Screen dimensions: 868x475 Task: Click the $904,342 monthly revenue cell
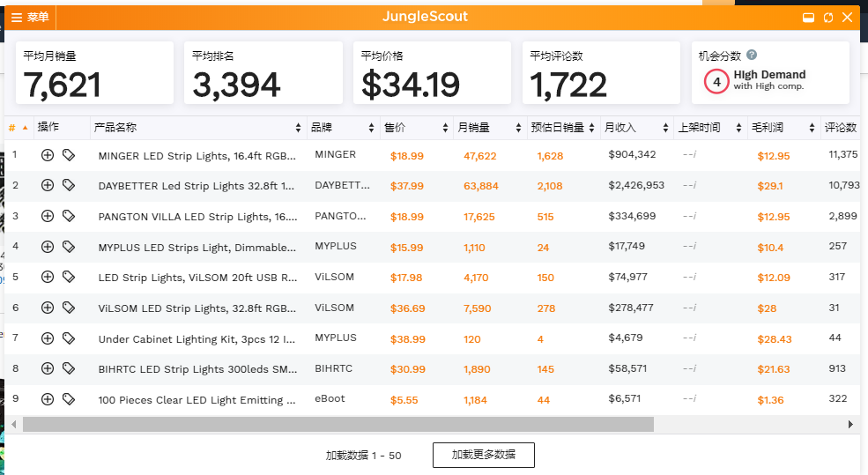(x=632, y=154)
